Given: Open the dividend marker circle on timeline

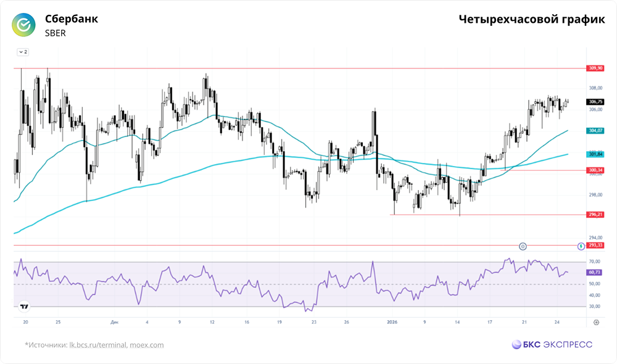Looking at the screenshot, I should (x=523, y=247).
